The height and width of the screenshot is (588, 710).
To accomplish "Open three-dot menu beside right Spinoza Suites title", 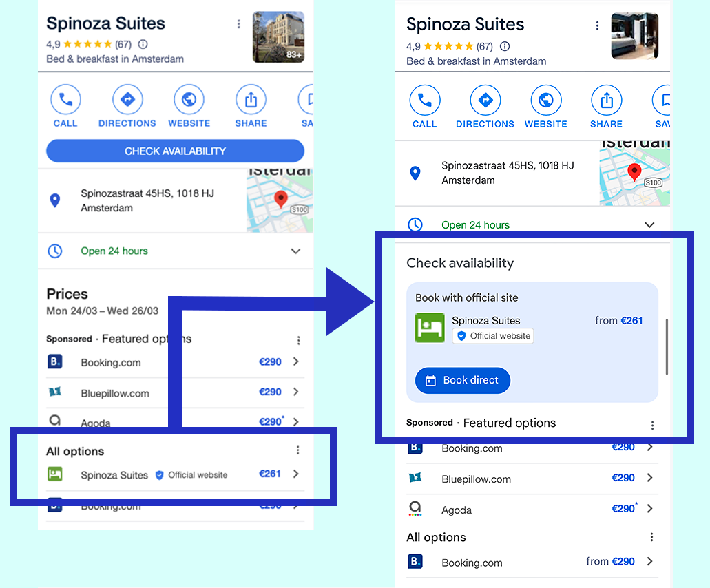I will (597, 25).
